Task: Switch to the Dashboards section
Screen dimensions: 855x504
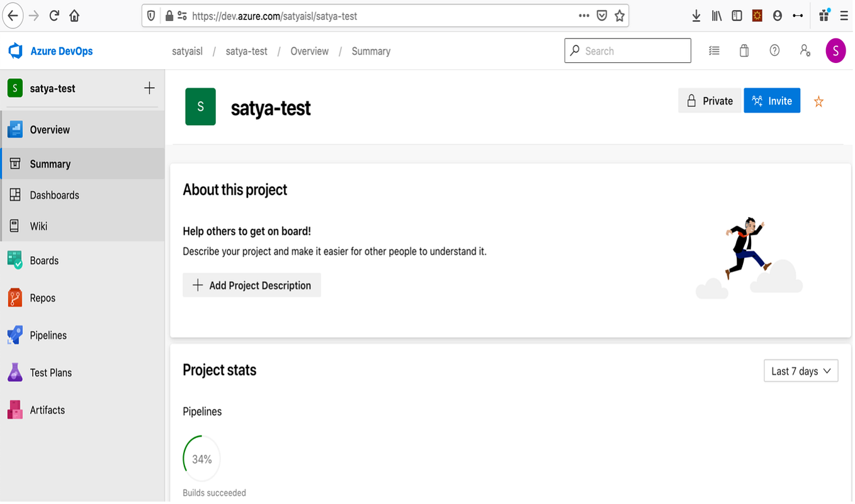Action: [54, 195]
